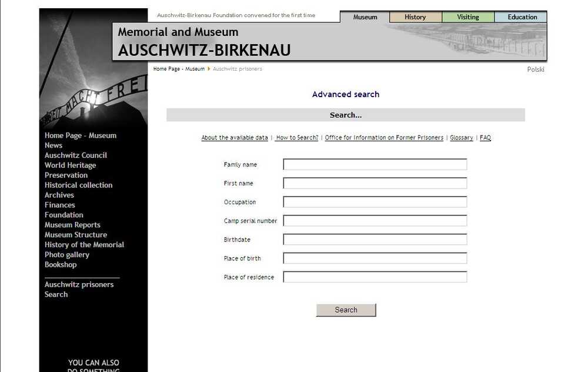
Task: Visit Office for Information on Former Prisoners
Action: (384, 138)
